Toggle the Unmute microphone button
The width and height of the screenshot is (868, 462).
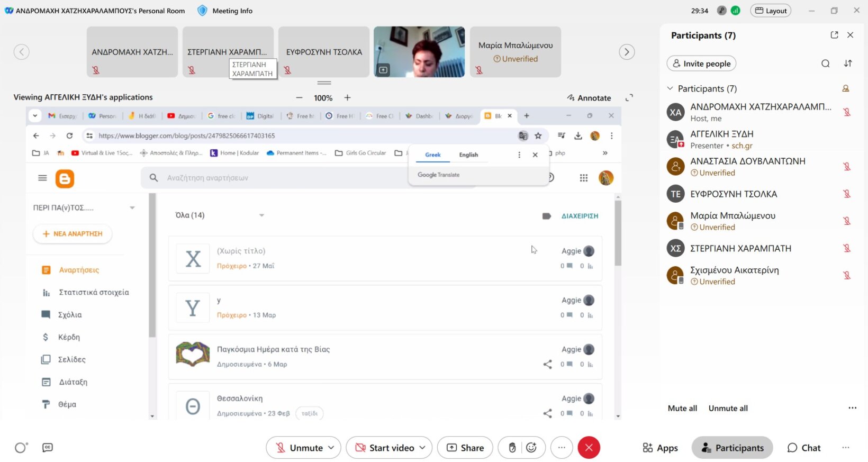pyautogui.click(x=300, y=448)
